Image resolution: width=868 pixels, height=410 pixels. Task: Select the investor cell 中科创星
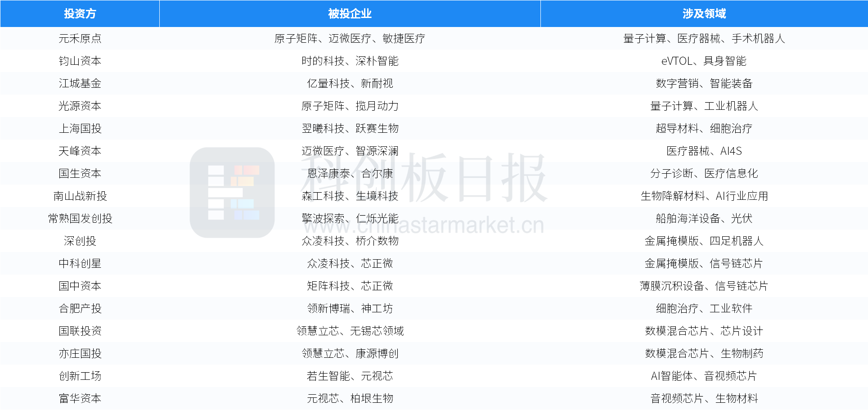[x=80, y=263]
